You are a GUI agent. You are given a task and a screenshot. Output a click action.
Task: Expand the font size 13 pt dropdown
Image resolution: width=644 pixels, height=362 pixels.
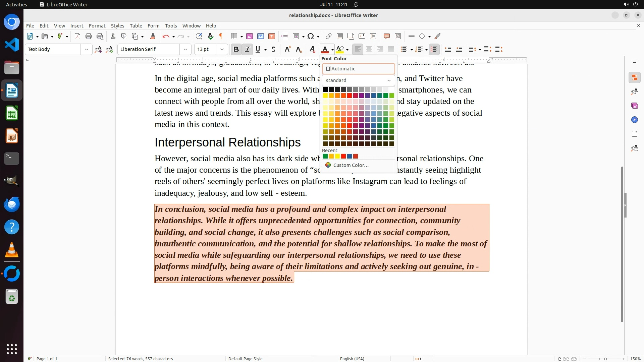pyautogui.click(x=222, y=50)
